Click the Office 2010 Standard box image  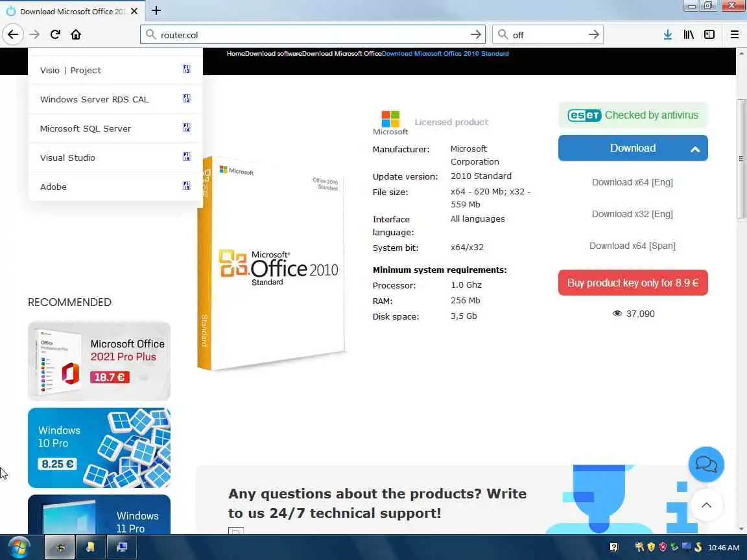pyautogui.click(x=270, y=263)
